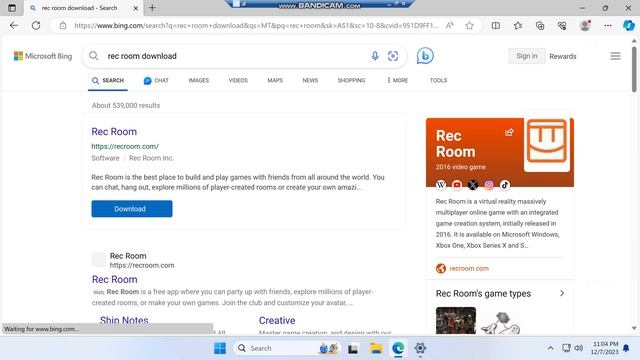This screenshot has height=360, width=640.
Task: Go back using the browser back arrow
Action: tap(14, 25)
